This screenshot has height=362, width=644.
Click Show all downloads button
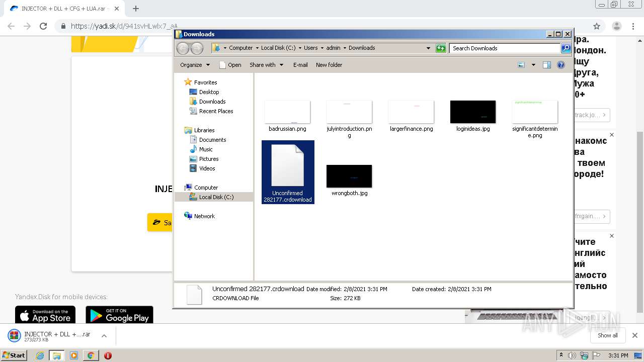pos(607,335)
